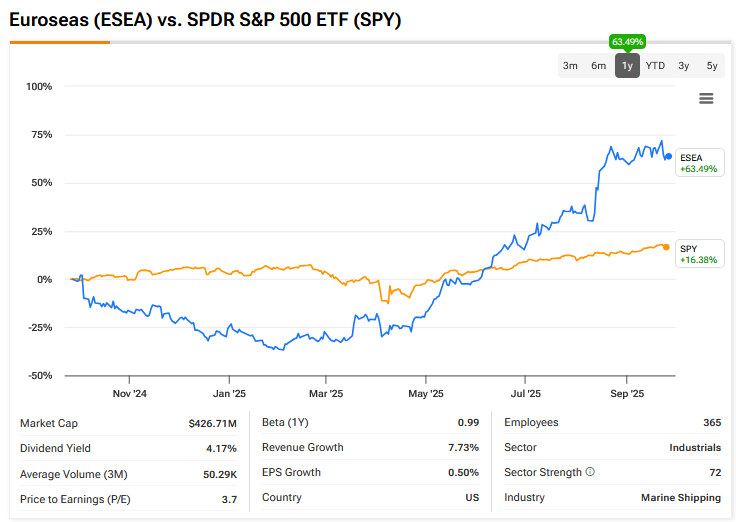Show the 3y time range

click(x=683, y=66)
